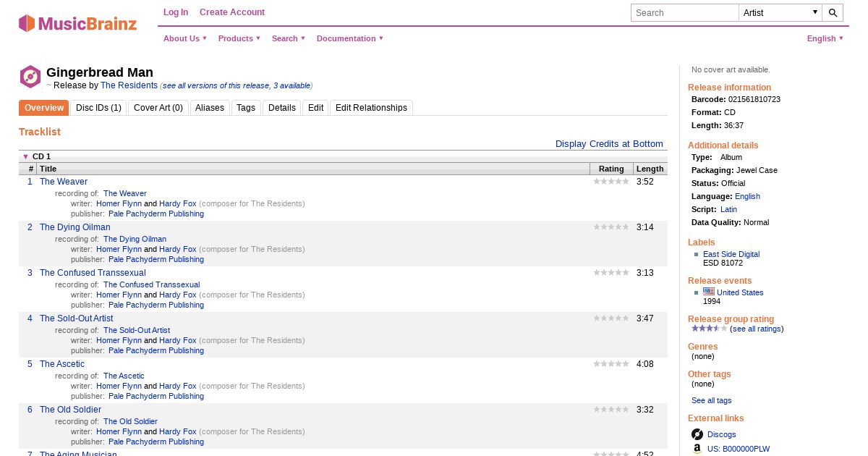Click the search magnifier button
Viewport: 868px width, 456px height.
click(833, 12)
